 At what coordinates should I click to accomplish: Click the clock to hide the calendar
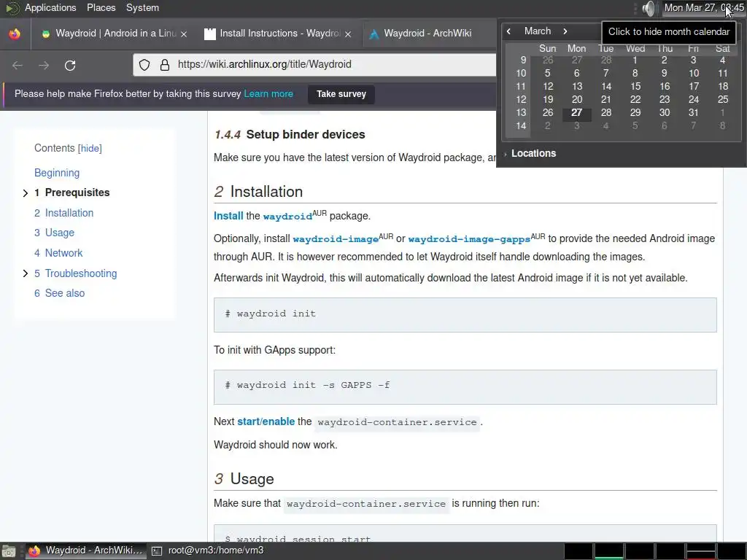(x=704, y=7)
